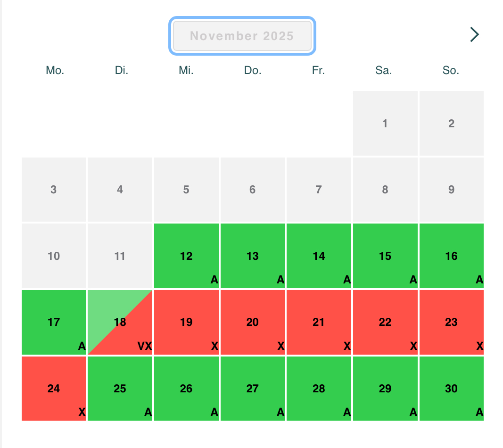
Task: Click disabled date November 1
Action: pyautogui.click(x=385, y=124)
